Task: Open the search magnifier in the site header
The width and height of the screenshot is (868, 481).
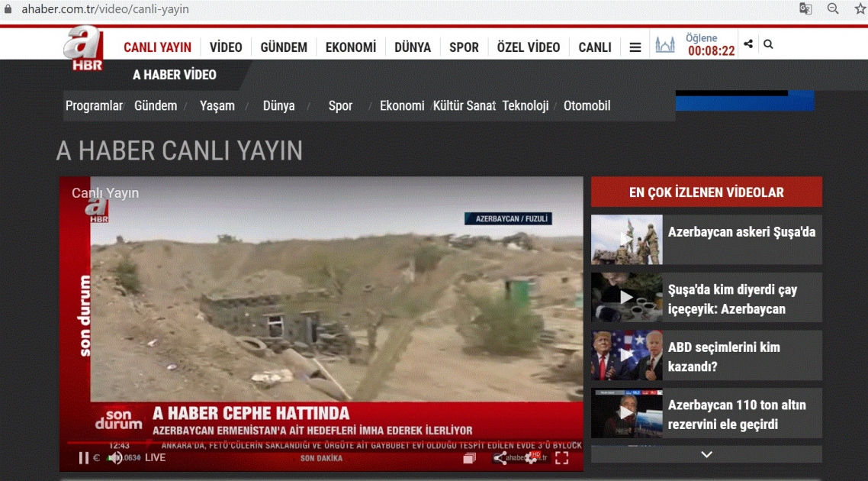Action: tap(768, 44)
